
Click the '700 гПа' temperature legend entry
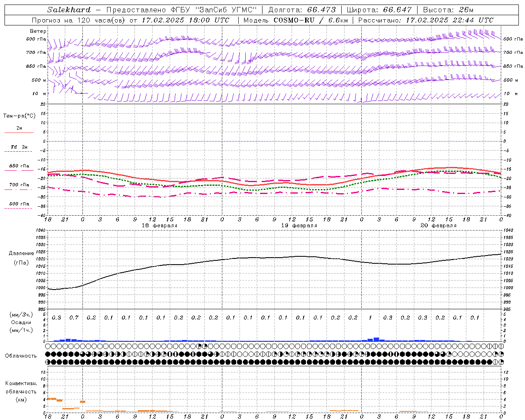point(19,185)
